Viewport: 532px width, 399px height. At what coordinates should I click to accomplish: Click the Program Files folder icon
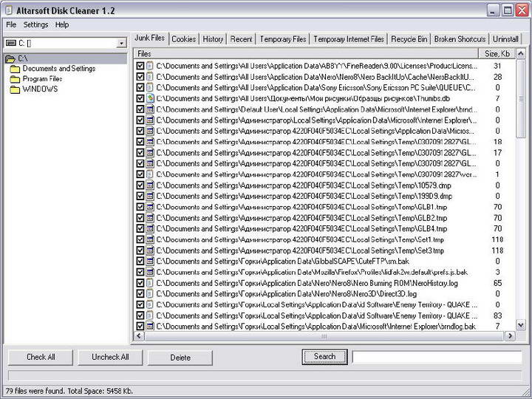15,79
